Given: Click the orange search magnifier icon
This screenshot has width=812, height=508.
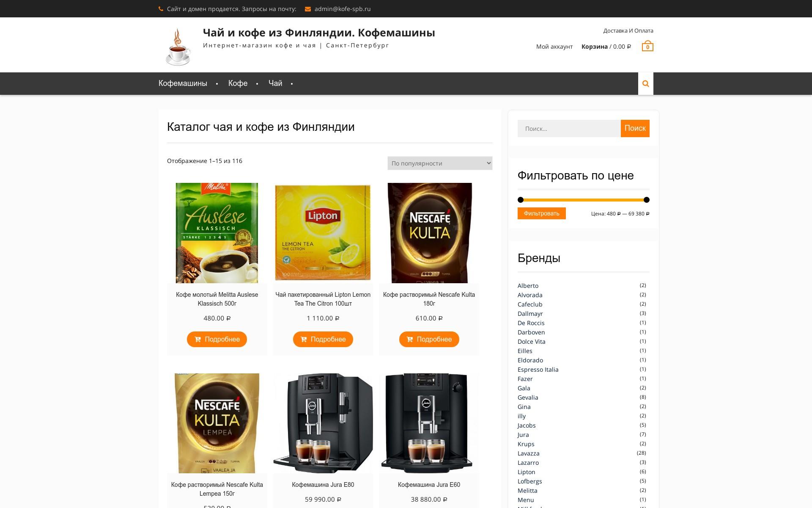Looking at the screenshot, I should (x=645, y=83).
